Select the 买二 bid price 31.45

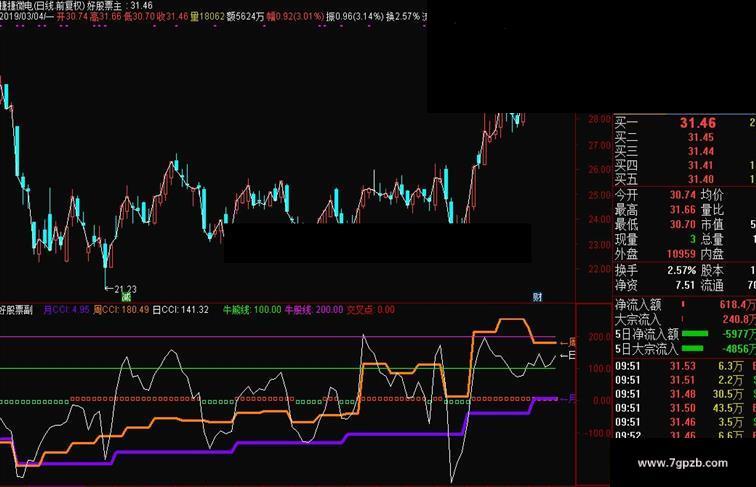coord(701,138)
